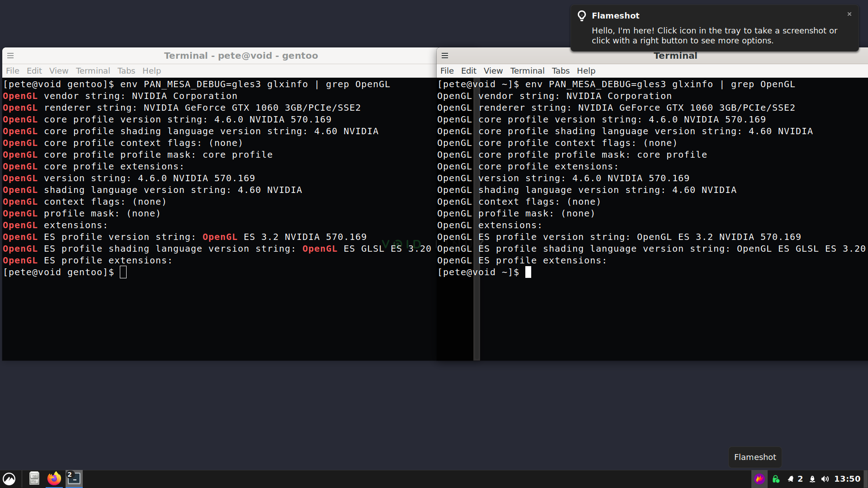The height and width of the screenshot is (488, 868).
Task: Open Terminal menu in the gentoo terminal
Action: point(93,71)
